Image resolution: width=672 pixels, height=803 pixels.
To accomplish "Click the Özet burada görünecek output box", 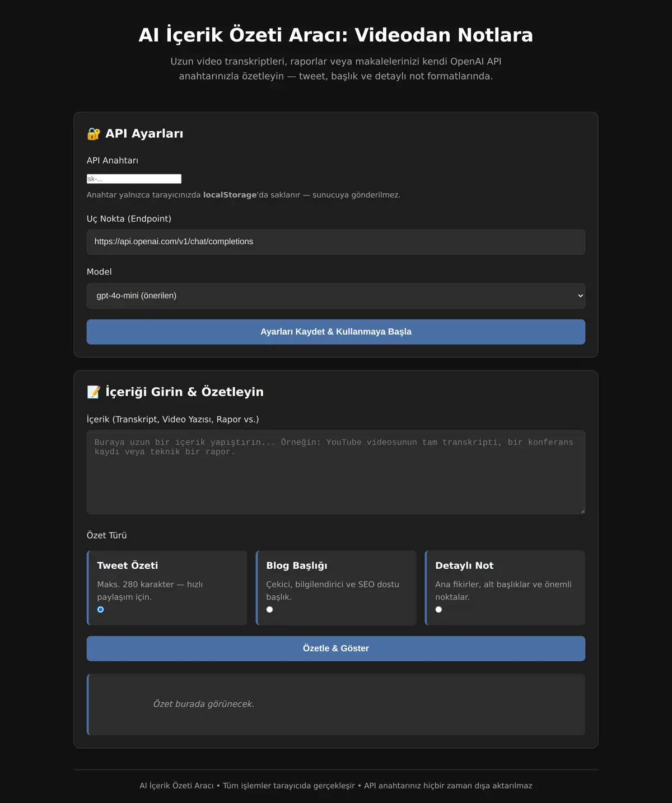I will coord(336,704).
